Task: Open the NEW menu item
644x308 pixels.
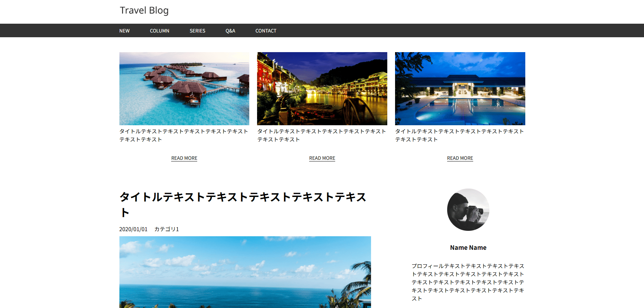Action: pos(124,31)
